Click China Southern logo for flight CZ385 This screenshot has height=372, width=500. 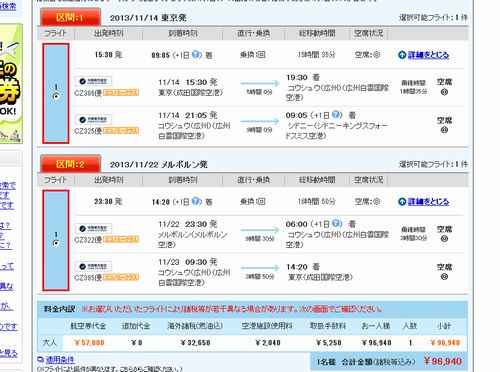pos(93,266)
